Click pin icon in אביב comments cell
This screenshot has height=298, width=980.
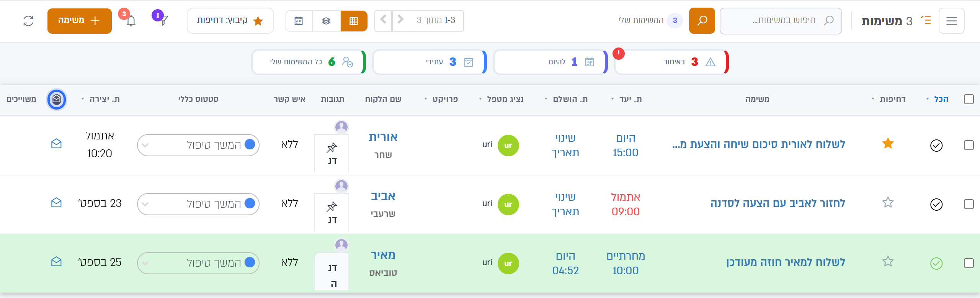click(332, 207)
